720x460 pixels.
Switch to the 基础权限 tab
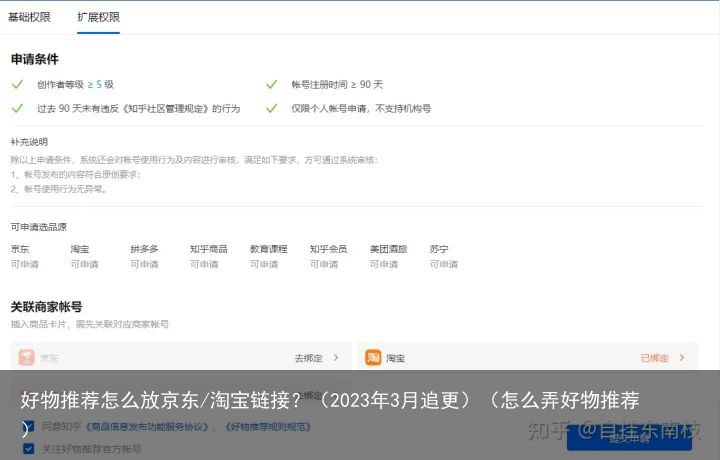[29, 17]
